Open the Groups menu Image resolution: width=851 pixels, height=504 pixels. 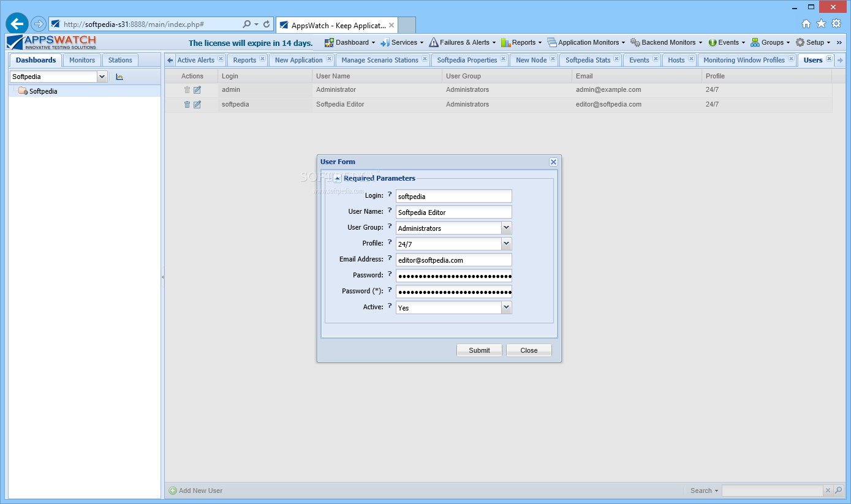(x=770, y=42)
